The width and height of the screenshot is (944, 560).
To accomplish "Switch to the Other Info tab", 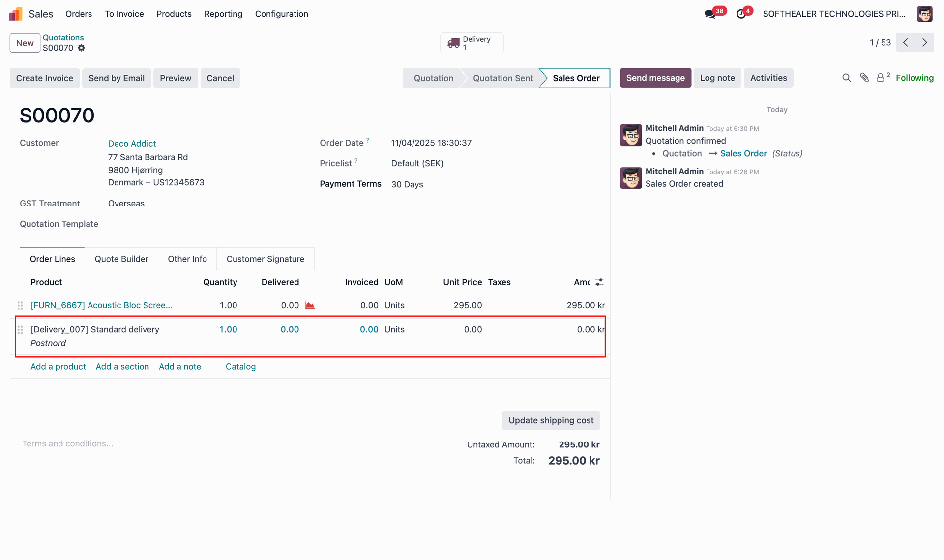I will pyautogui.click(x=187, y=259).
